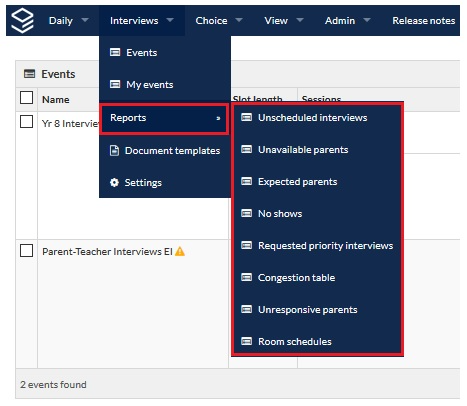Click the Document templates file icon
This screenshot has width=467, height=406.
[114, 150]
